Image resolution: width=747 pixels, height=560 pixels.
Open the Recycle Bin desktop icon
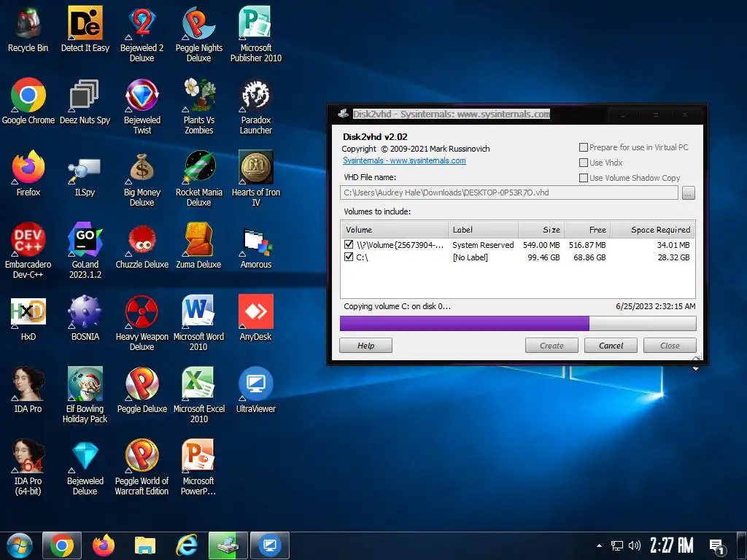pos(28,28)
